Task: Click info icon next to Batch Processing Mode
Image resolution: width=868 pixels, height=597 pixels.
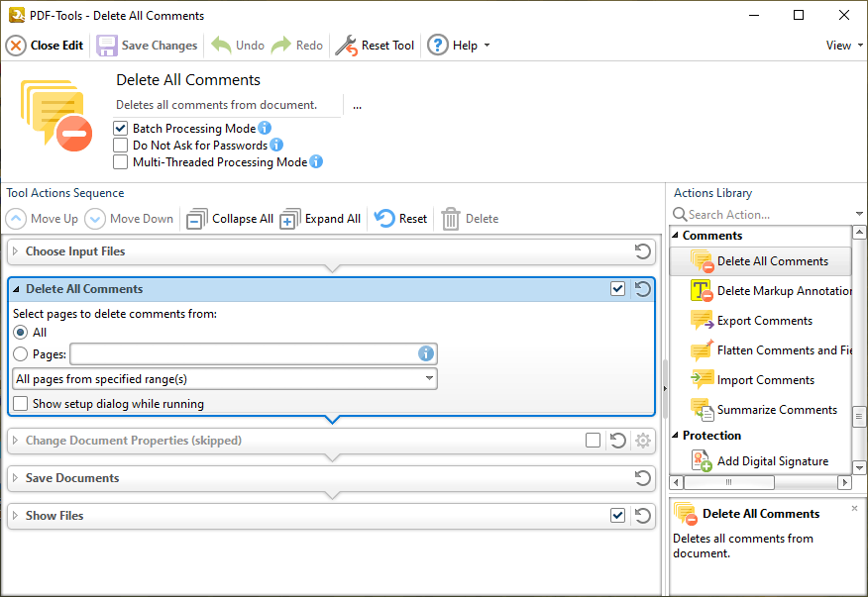Action: point(265,129)
